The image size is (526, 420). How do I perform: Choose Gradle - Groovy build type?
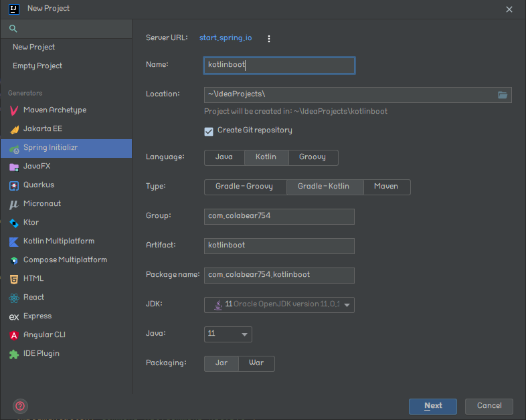coord(245,187)
